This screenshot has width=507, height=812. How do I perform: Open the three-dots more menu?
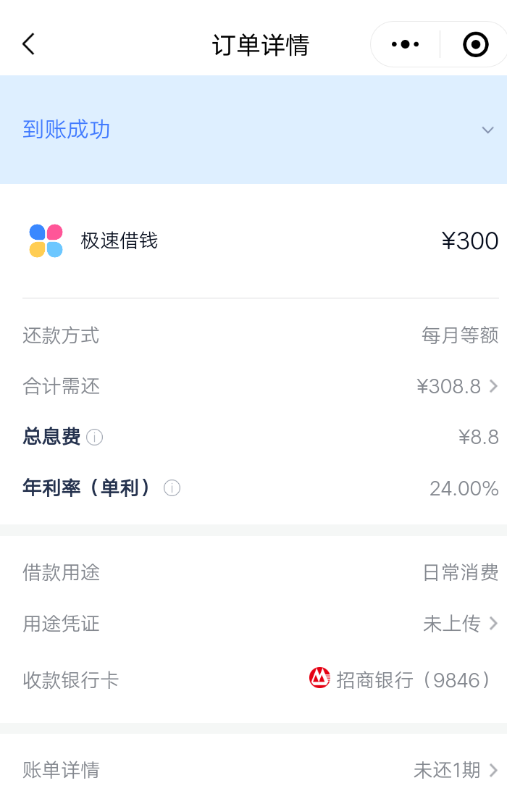point(405,45)
